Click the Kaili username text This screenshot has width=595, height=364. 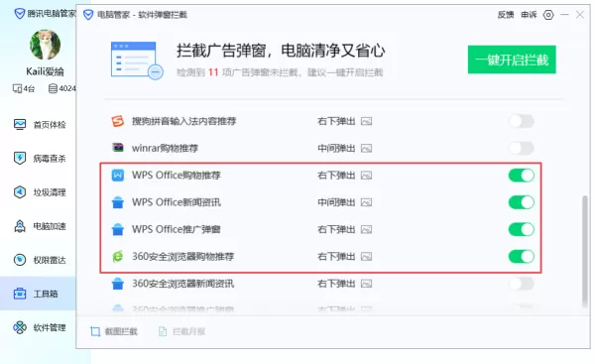[x=45, y=71]
